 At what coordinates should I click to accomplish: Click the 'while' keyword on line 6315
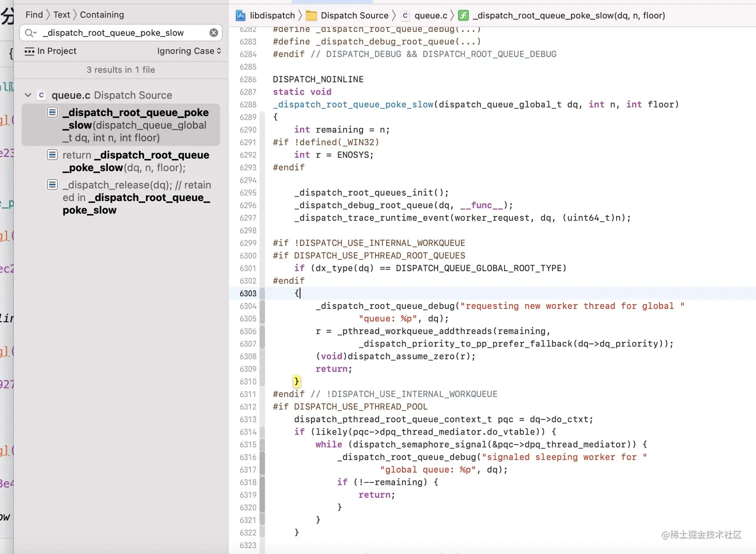click(329, 445)
